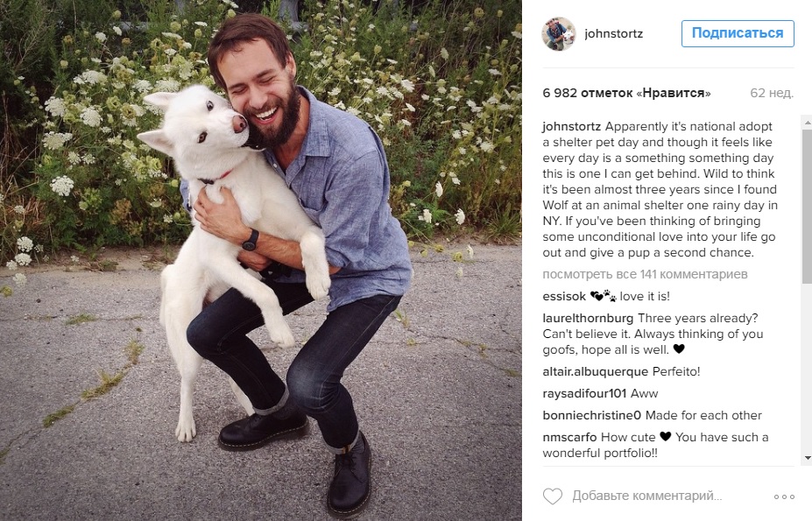View all 141 comments link
Screen dimensions: 812x521
tap(645, 274)
